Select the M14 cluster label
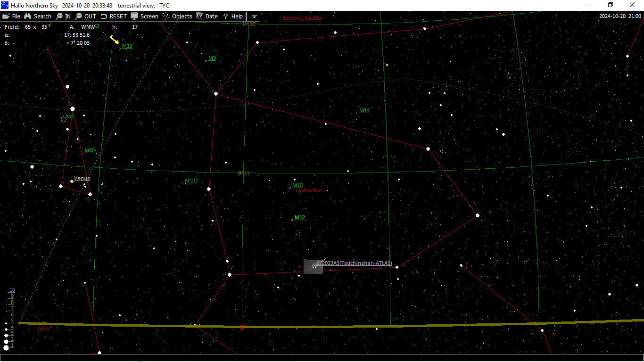This screenshot has width=644, height=362. tap(364, 110)
